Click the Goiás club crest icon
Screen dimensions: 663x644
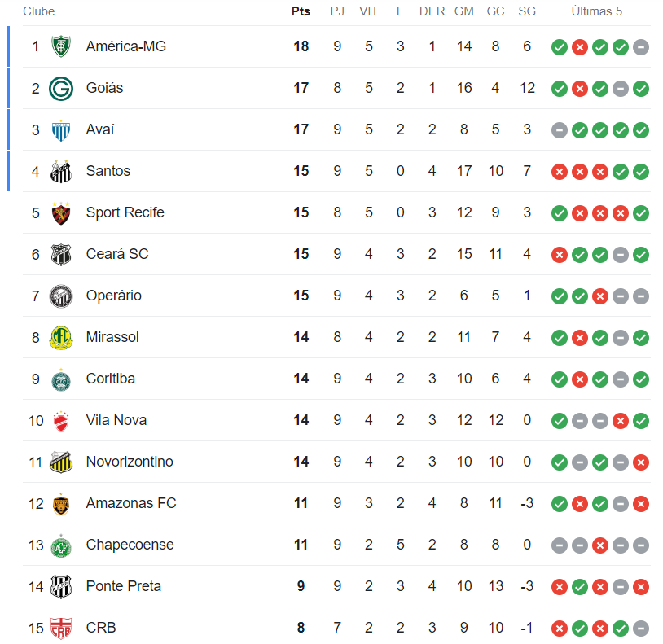pos(61,88)
